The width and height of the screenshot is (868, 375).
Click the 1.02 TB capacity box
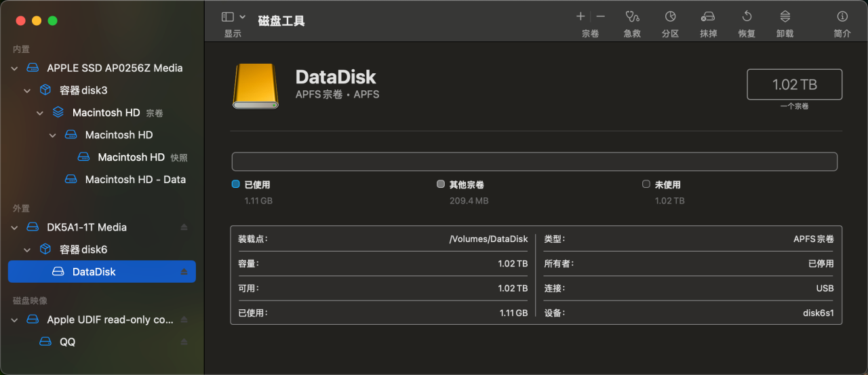click(794, 85)
